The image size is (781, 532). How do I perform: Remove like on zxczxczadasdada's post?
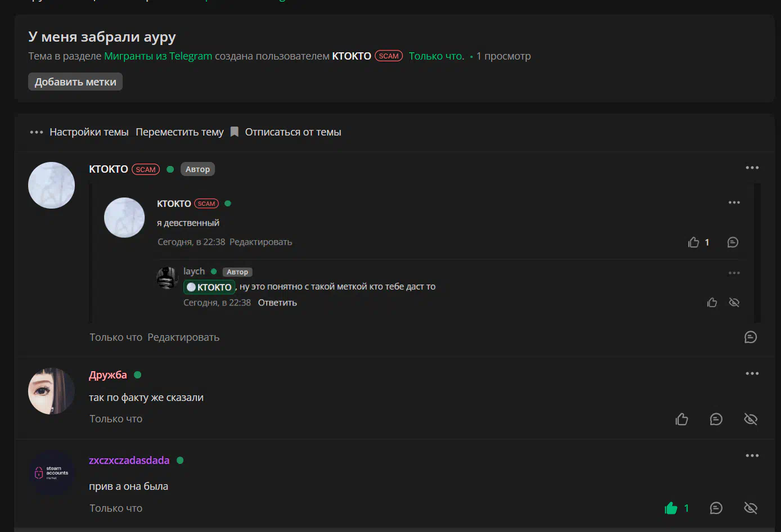[671, 508]
